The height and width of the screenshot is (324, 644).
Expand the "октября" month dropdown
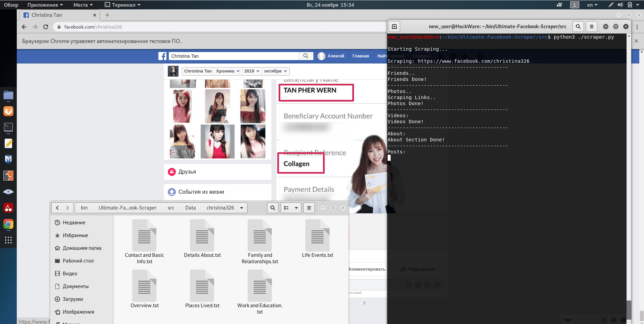click(x=276, y=71)
